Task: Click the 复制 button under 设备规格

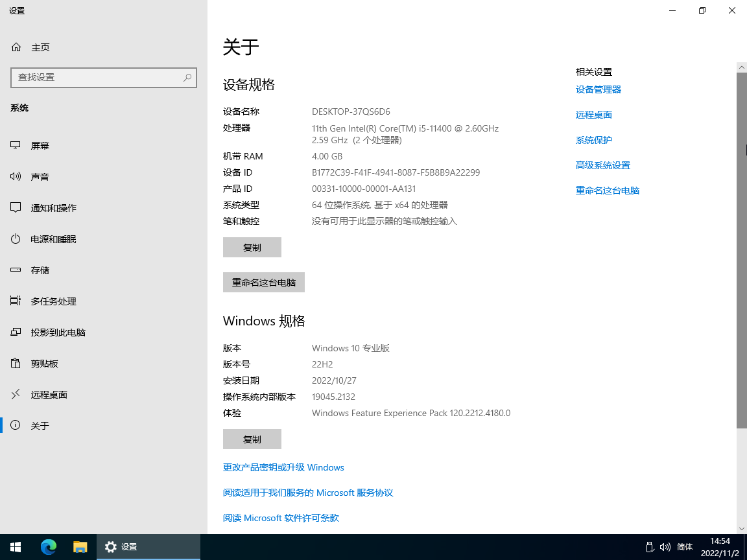Action: coord(252,247)
